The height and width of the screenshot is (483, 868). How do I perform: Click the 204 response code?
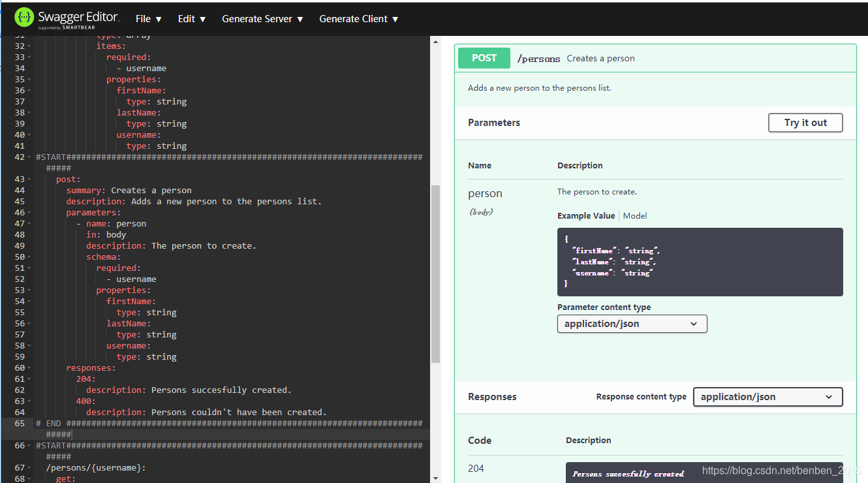click(x=476, y=469)
